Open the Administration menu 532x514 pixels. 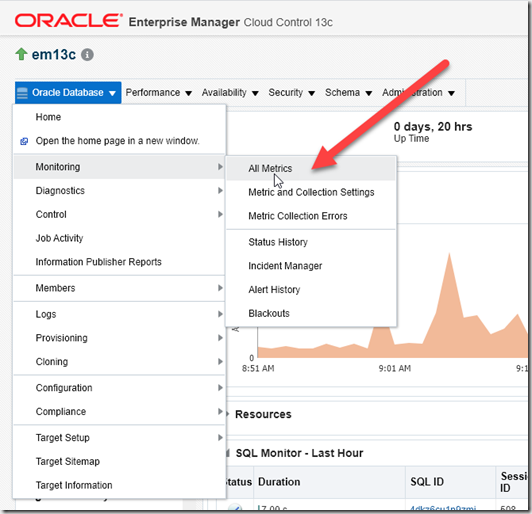[x=418, y=93]
